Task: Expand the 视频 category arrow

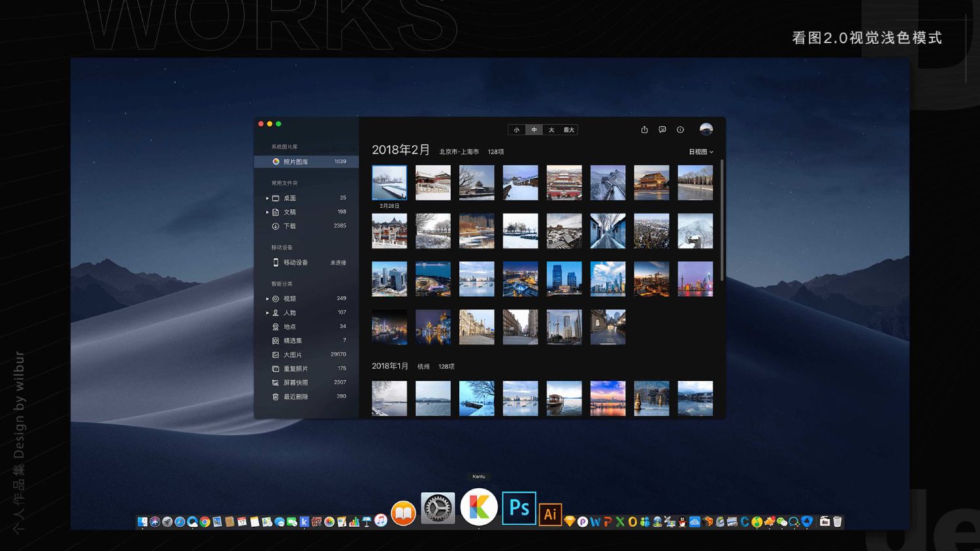Action: pos(267,299)
